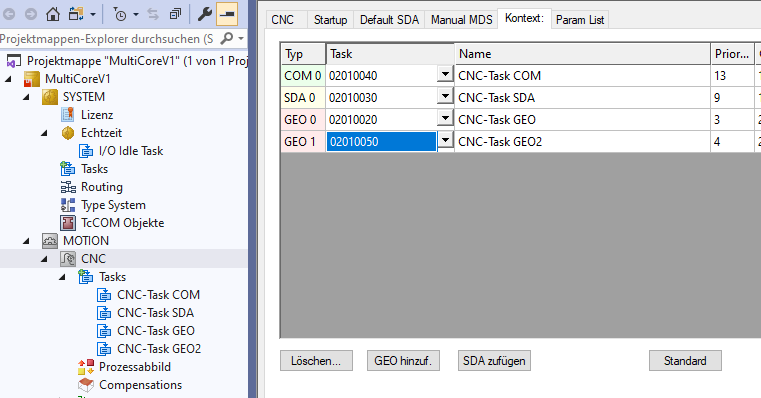Open the Properties wrench icon
761x398 pixels.
click(204, 14)
